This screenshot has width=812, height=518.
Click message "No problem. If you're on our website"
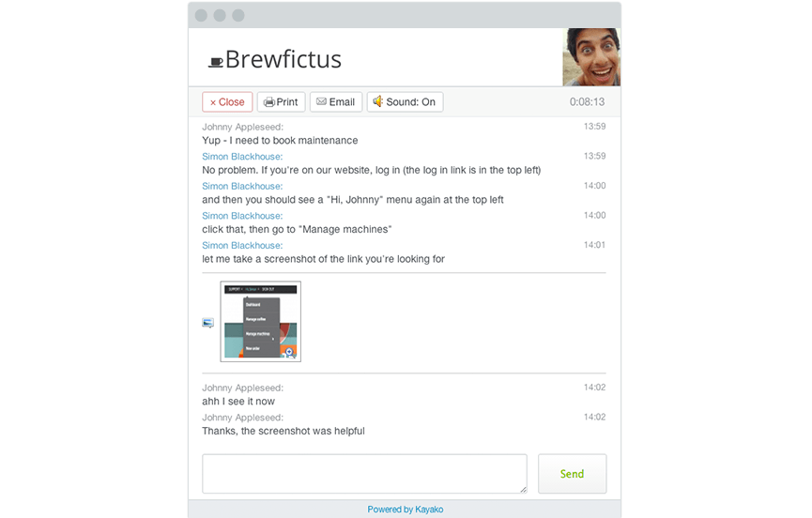372,170
